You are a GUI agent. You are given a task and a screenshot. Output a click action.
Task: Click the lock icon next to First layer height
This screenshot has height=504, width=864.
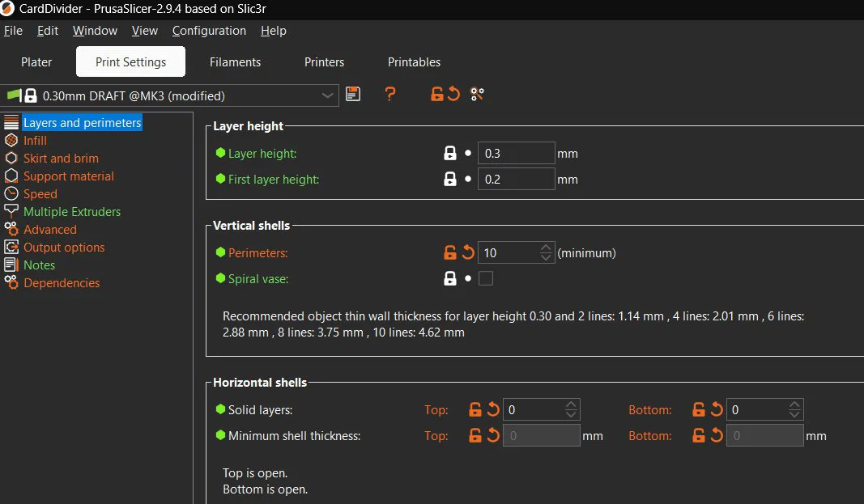click(x=450, y=179)
